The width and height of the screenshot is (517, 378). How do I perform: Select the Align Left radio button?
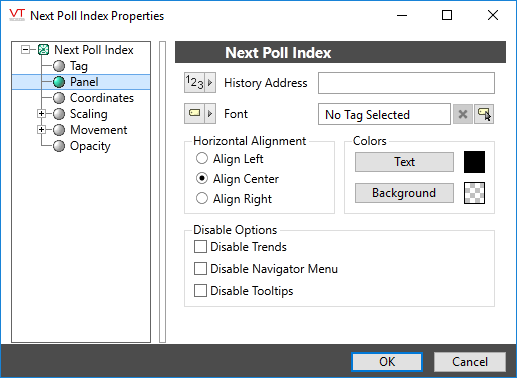pos(202,158)
